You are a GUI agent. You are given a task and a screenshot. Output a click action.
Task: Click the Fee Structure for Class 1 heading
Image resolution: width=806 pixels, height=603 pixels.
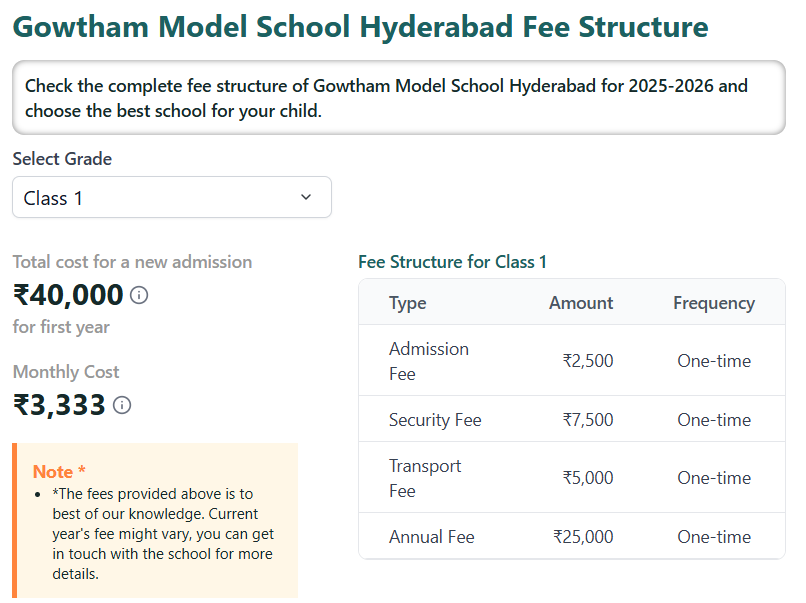[452, 262]
